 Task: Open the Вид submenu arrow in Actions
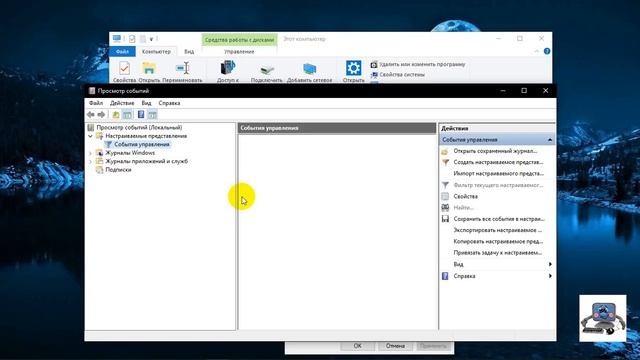coord(550,264)
